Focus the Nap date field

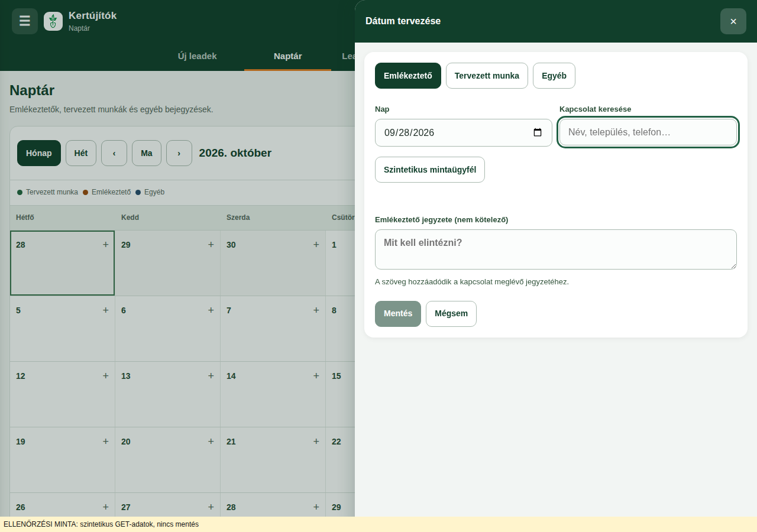coord(464,132)
